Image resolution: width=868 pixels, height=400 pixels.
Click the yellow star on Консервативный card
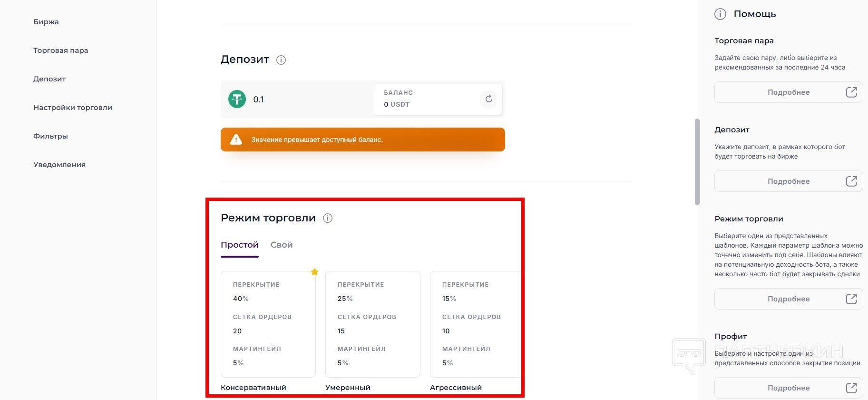point(314,272)
